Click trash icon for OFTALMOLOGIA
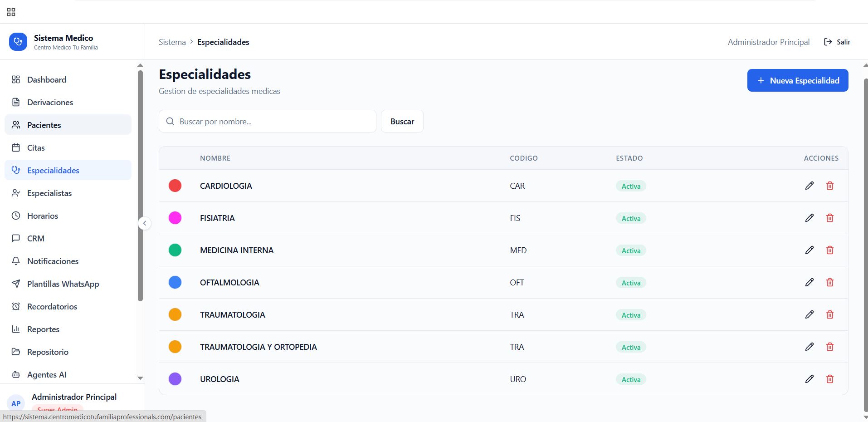The height and width of the screenshot is (422, 868). [829, 282]
